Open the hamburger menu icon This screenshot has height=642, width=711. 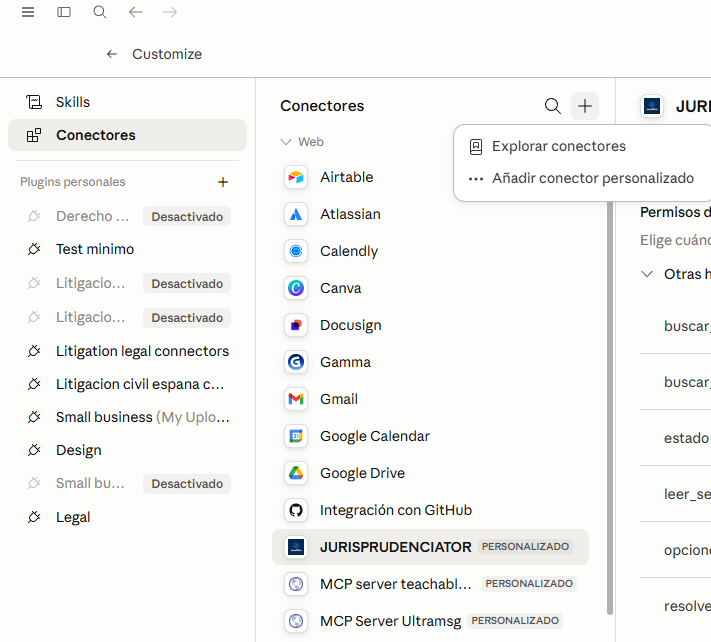[28, 12]
